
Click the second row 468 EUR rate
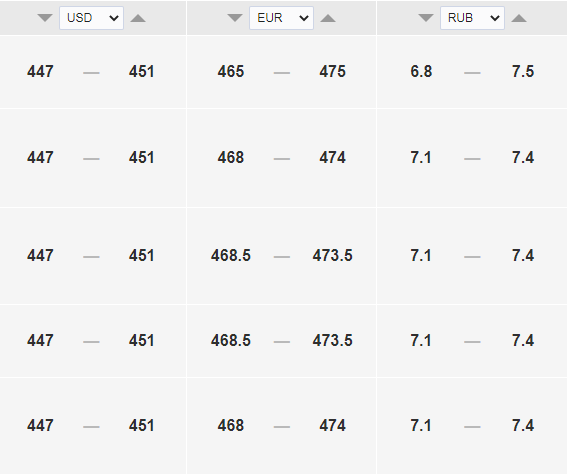coord(231,158)
